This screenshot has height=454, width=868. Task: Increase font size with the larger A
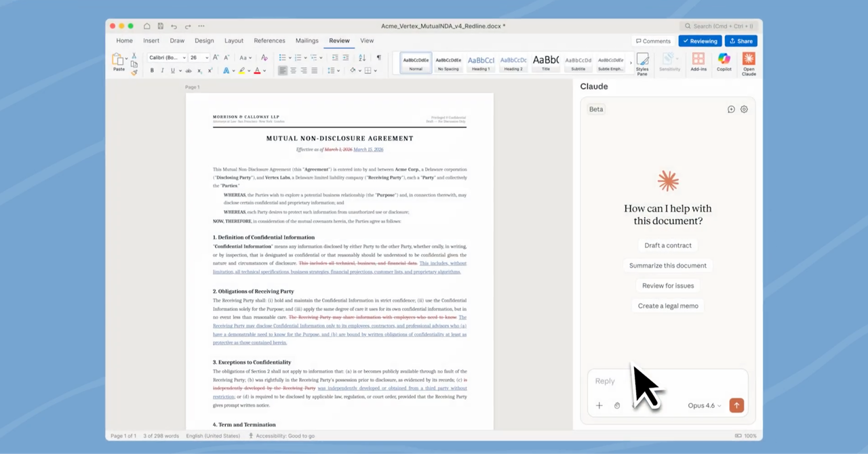coord(216,58)
